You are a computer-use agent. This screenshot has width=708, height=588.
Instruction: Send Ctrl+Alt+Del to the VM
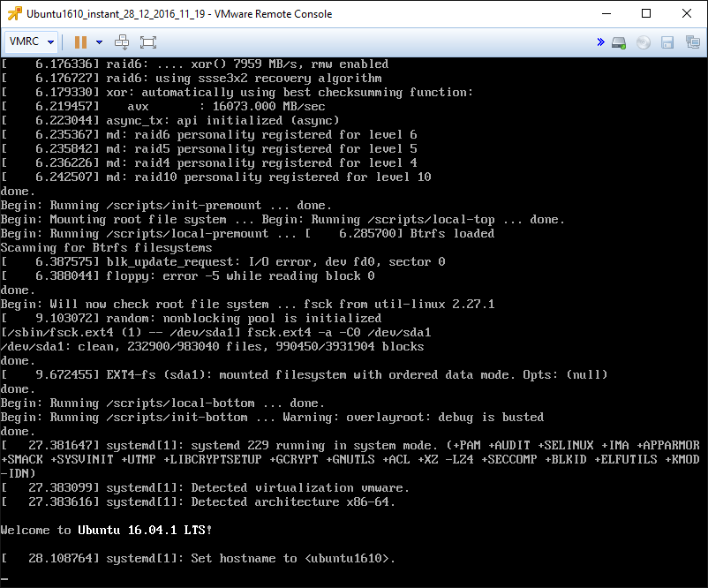click(x=122, y=42)
